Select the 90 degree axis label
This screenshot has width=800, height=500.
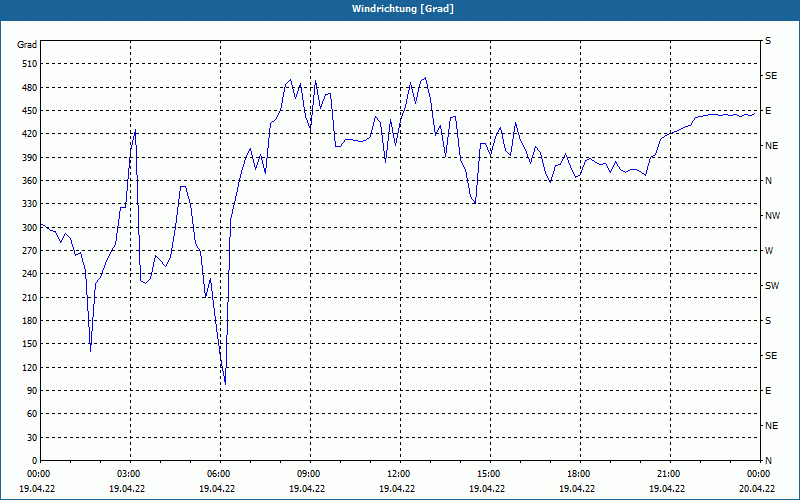tap(32, 391)
